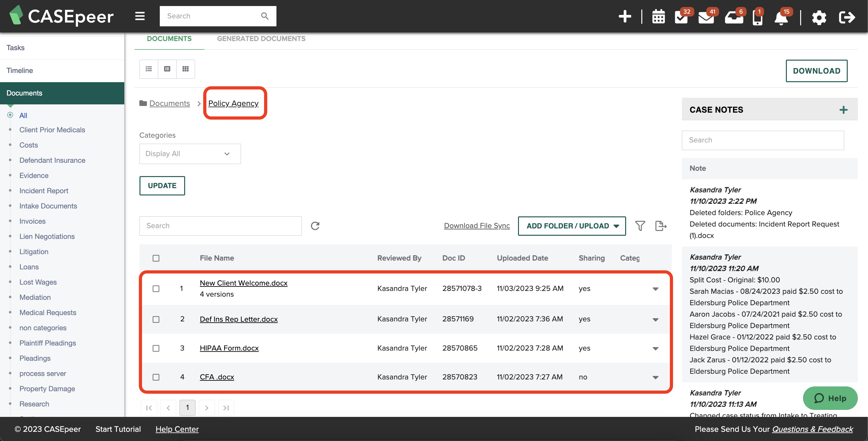Expand row menu for CFA .docx
The width and height of the screenshot is (868, 441).
click(655, 377)
